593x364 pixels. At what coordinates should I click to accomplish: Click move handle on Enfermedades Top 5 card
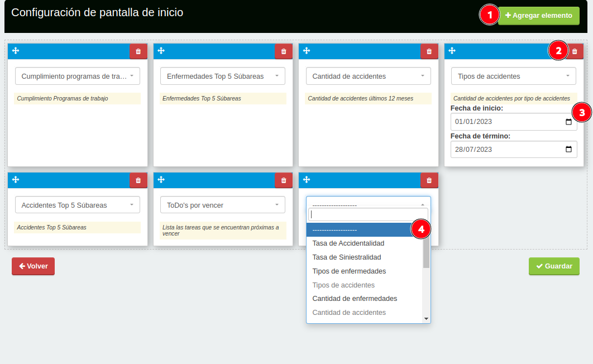161,51
